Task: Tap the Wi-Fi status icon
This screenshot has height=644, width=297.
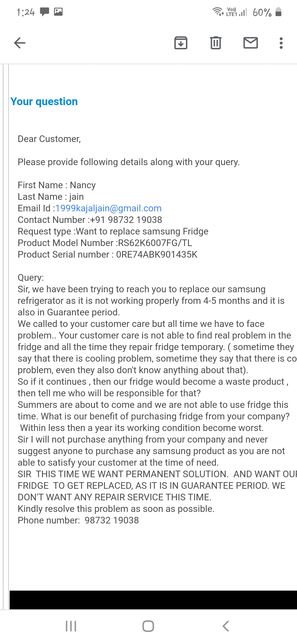Action: click(218, 12)
